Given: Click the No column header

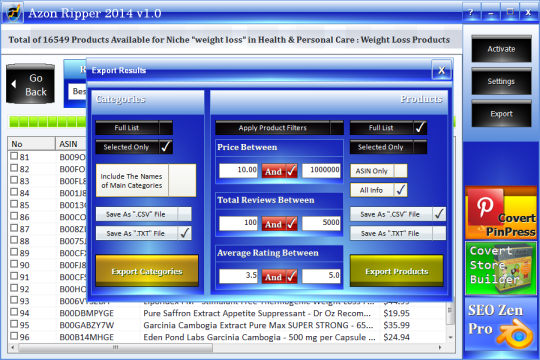Looking at the screenshot, I should (x=31, y=144).
